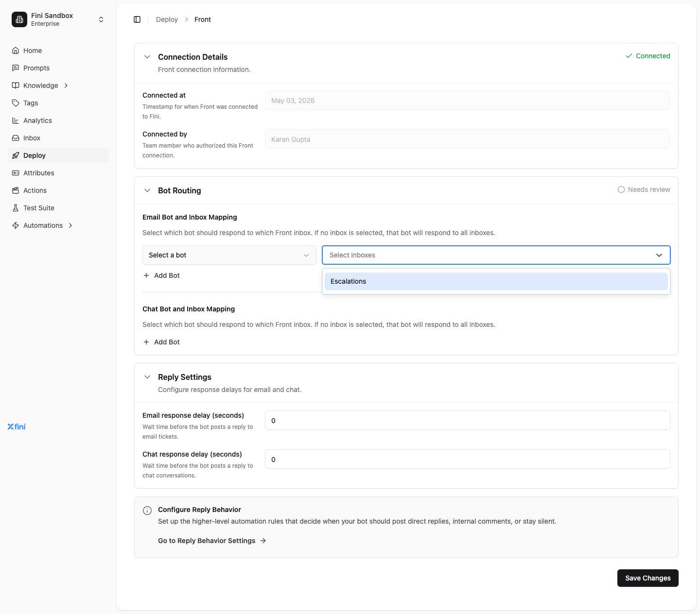The image size is (700, 614).
Task: Click the Test Suite flask icon
Action: coord(16,208)
